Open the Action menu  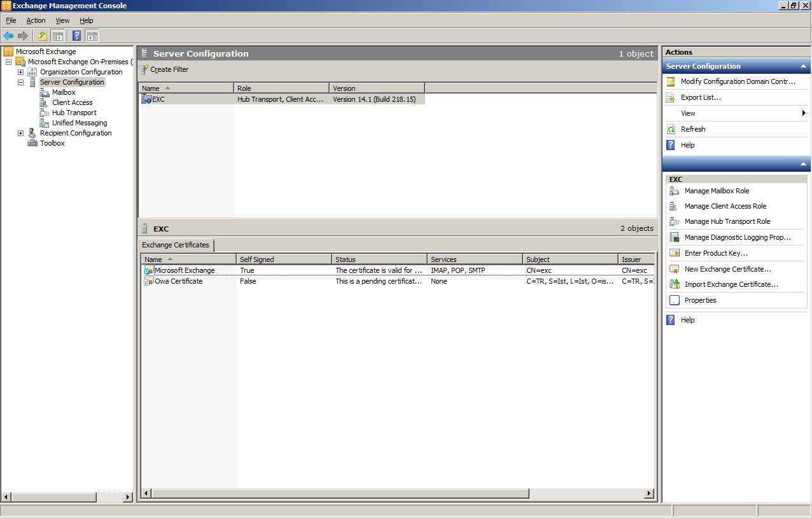[36, 20]
